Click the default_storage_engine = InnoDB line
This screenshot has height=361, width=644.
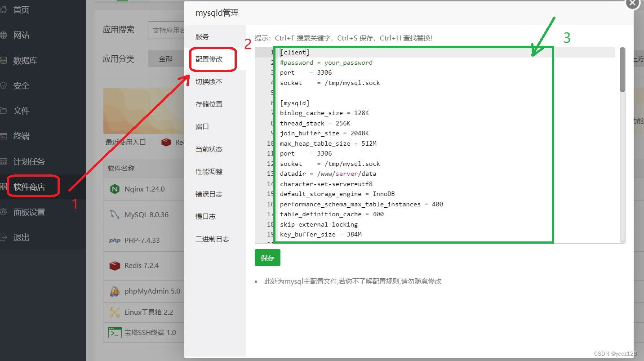[338, 194]
